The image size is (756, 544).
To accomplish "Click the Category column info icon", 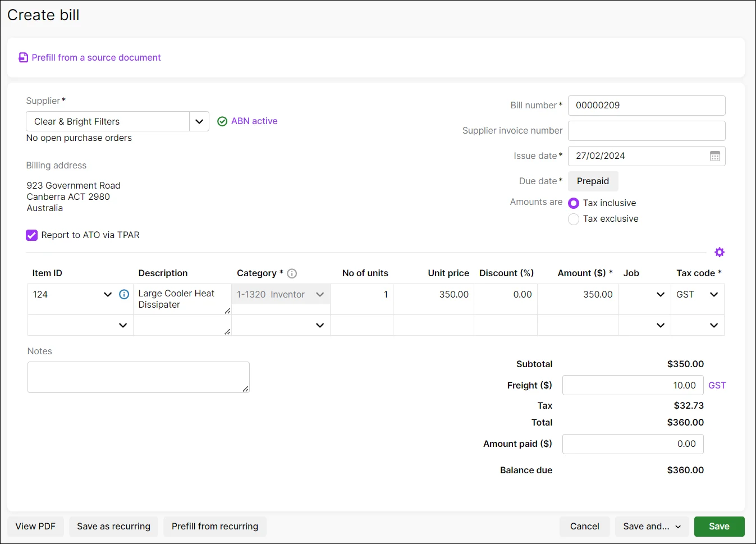I will [292, 273].
